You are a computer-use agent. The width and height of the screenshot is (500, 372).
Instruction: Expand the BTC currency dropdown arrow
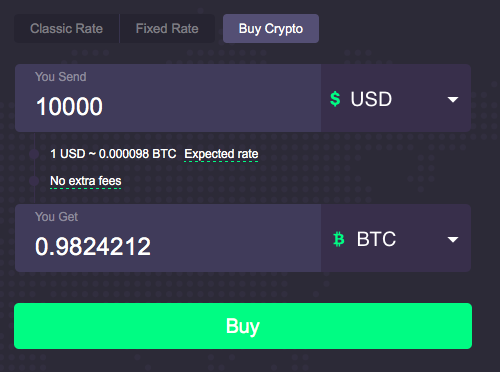[x=453, y=239]
